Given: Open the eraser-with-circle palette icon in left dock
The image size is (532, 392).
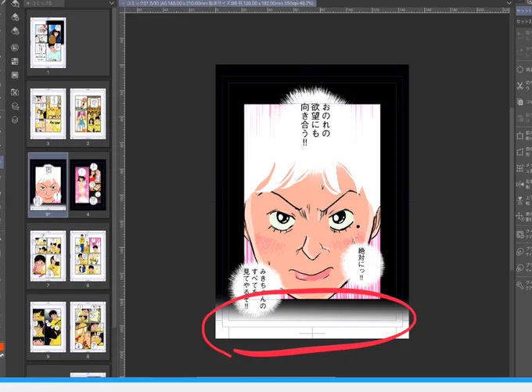Looking at the screenshot, I should coord(15,31).
